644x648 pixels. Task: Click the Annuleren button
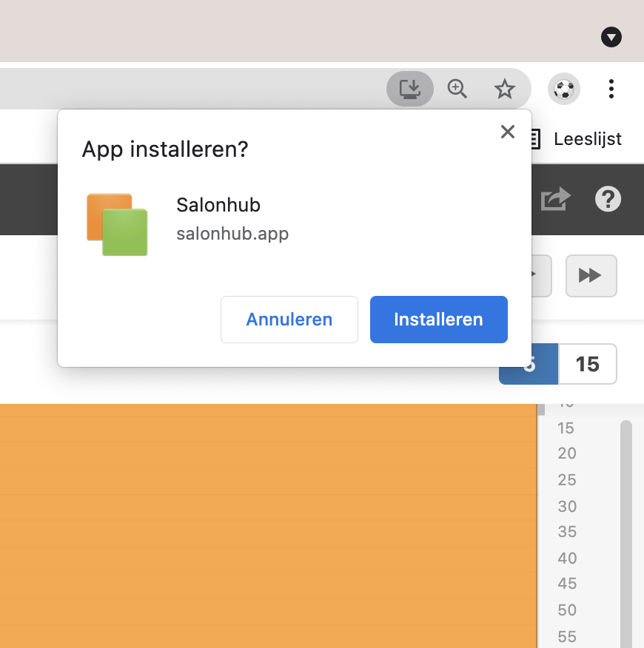click(289, 320)
